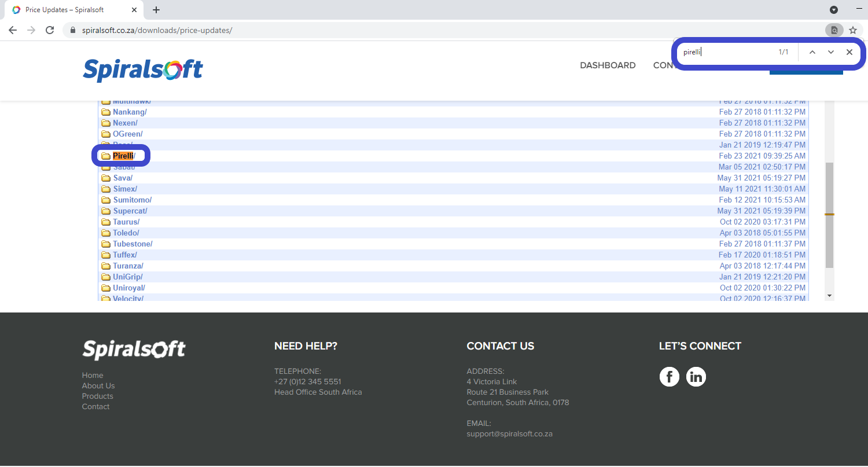Image resolution: width=868 pixels, height=467 pixels.
Task: Click the Sumitomo folder icon
Action: click(x=106, y=200)
